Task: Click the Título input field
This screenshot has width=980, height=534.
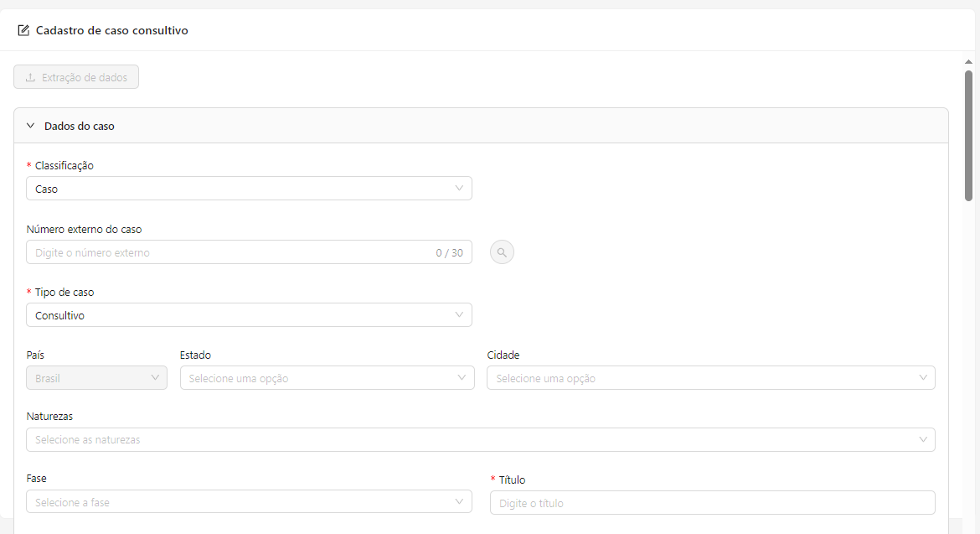Action: click(713, 503)
